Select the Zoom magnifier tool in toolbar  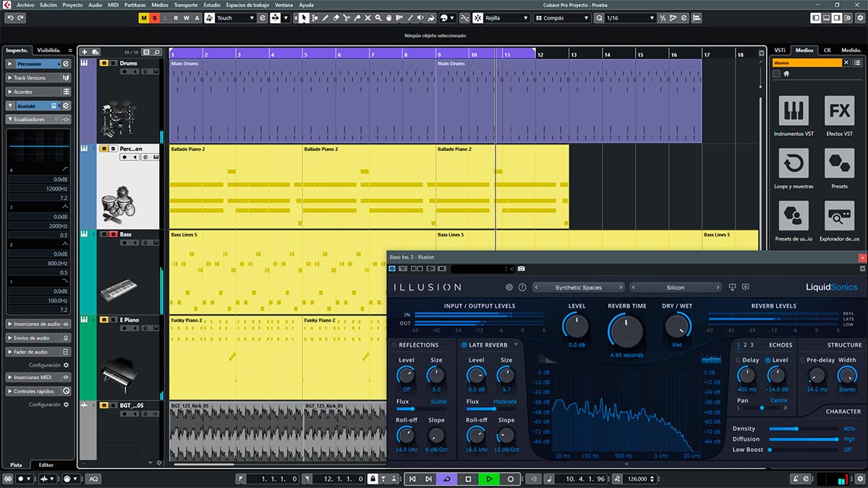coord(379,17)
